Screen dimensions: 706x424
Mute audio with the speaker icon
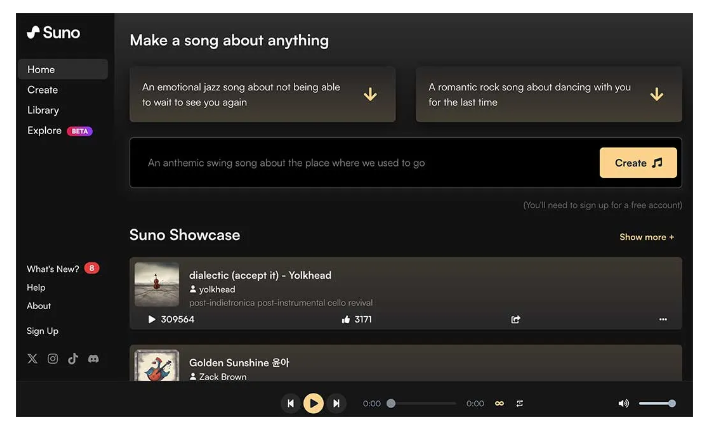coord(624,403)
